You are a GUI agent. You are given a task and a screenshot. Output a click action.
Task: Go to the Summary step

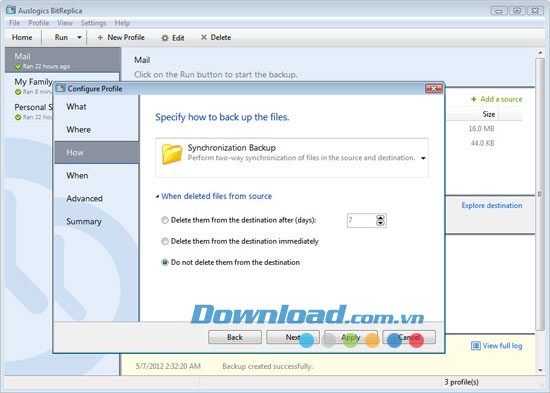(x=96, y=221)
